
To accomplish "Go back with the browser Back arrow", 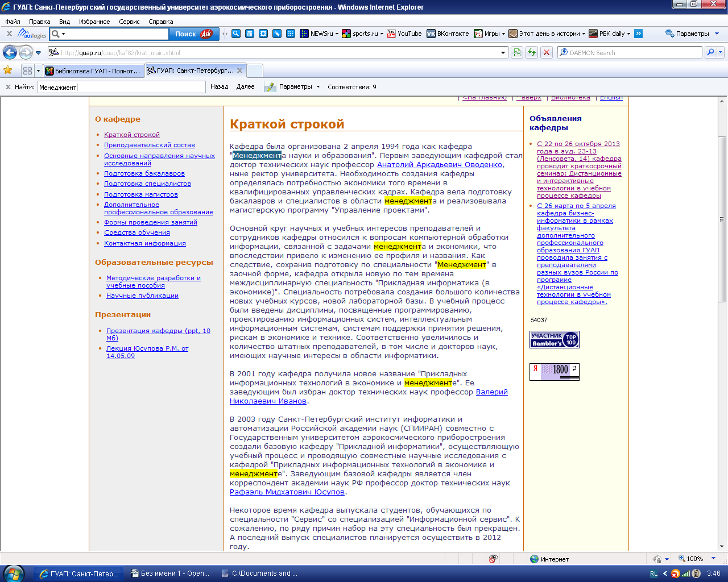I will pos(10,53).
